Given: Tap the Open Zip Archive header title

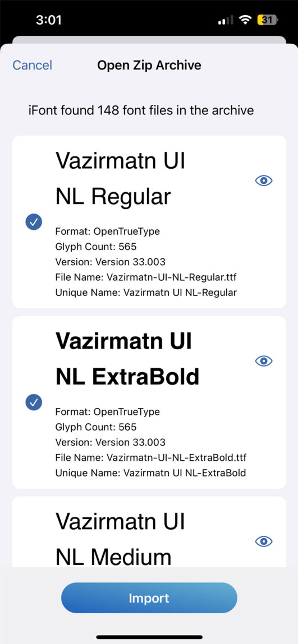Looking at the screenshot, I should coord(149,65).
